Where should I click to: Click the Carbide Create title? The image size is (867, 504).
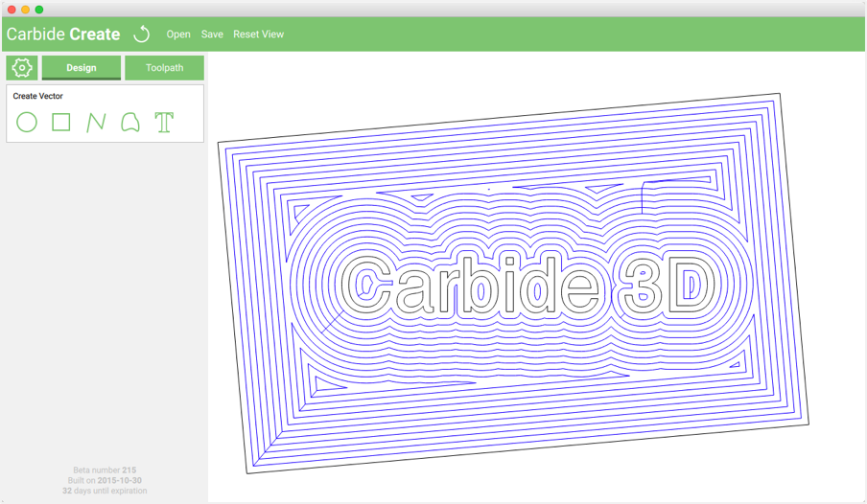click(63, 34)
